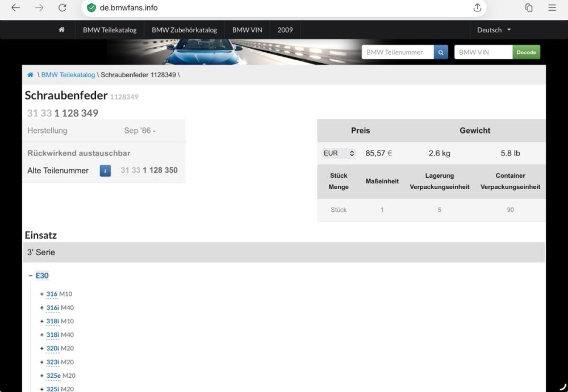The height and width of the screenshot is (392, 568).
Task: Click the 3' Serie section header
Action: pyautogui.click(x=284, y=252)
